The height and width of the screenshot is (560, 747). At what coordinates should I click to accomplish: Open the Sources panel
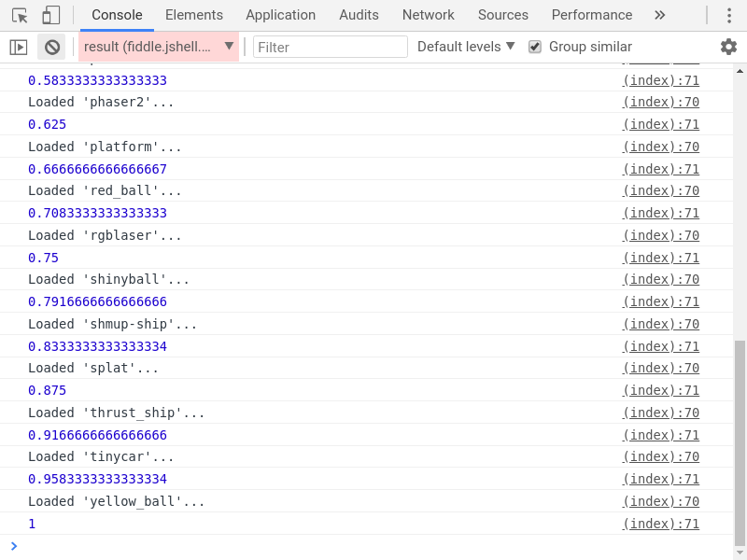(502, 15)
